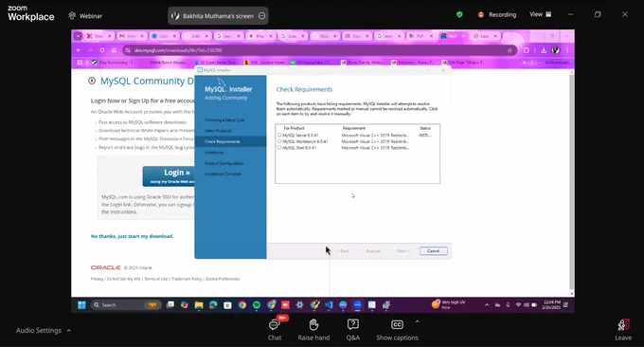
Task: Select the Check Requirements step
Action: tap(230, 141)
